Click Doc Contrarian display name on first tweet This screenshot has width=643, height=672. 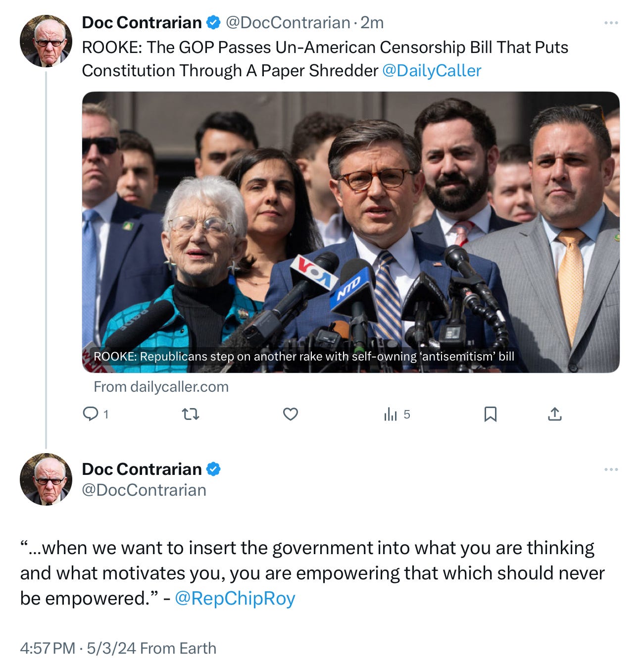[x=142, y=23]
